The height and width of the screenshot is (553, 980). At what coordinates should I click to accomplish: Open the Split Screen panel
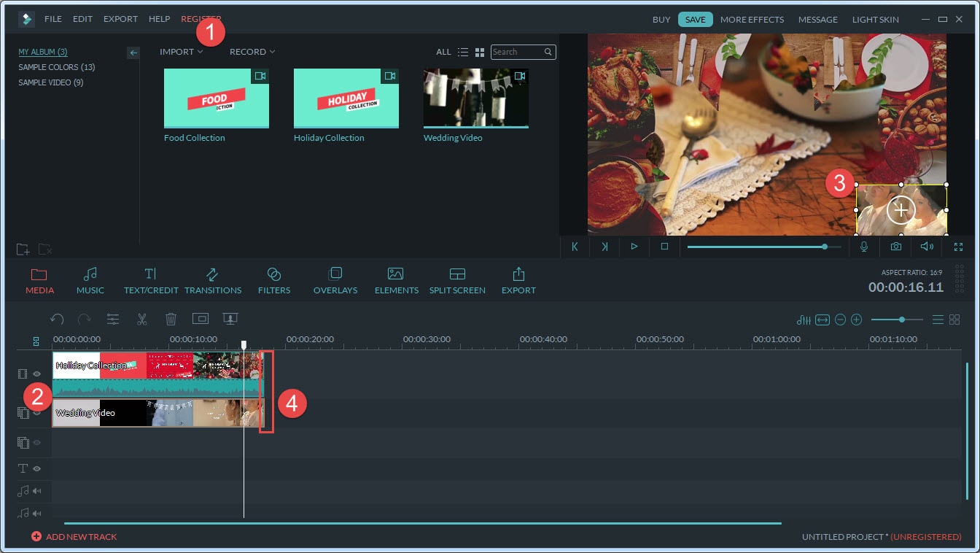tap(457, 280)
